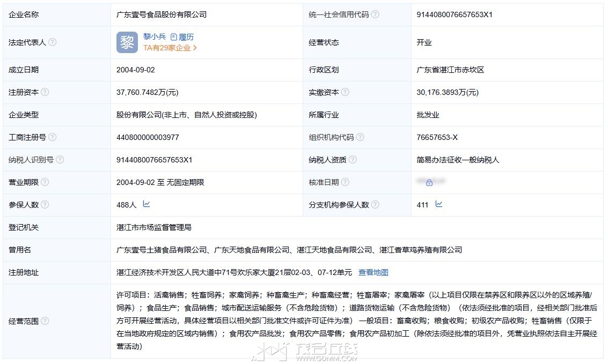This screenshot has height=364, width=608.
Task: Open the 黎 avatar of the legal representative
Action: [x=127, y=42]
